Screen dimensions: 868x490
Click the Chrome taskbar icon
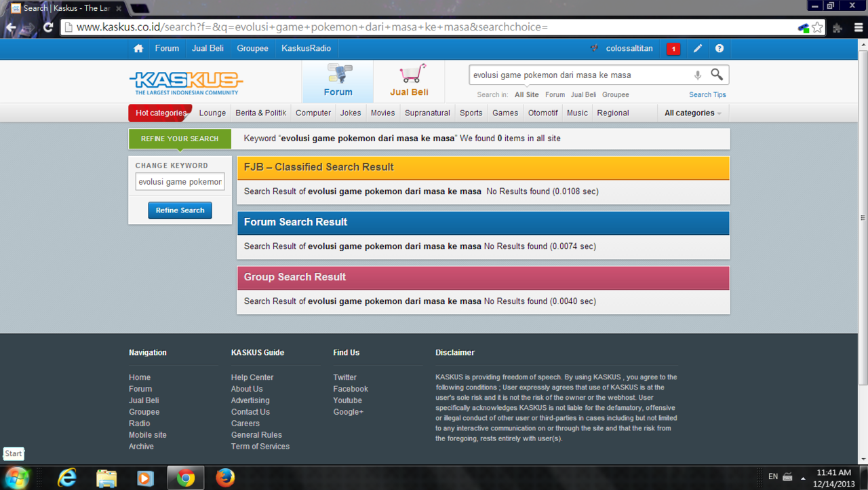pos(186,478)
